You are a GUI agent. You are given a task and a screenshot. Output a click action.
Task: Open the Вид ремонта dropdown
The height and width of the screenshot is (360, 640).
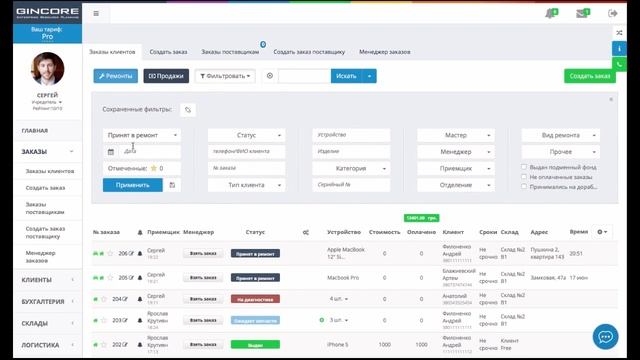561,135
